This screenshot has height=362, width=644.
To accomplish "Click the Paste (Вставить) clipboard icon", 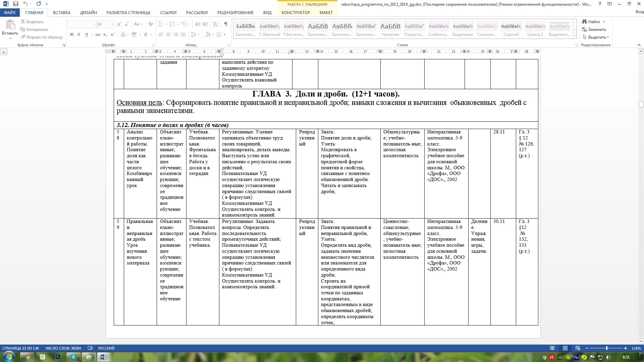I will [10, 25].
